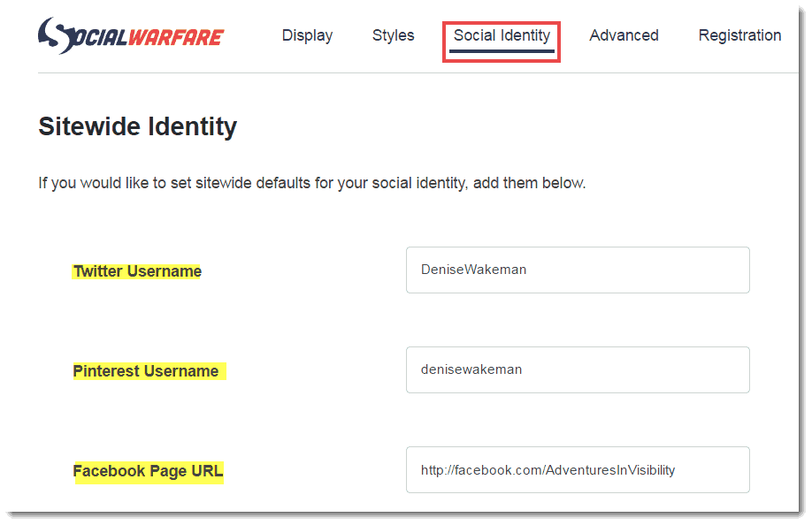This screenshot has width=812, height=525.
Task: Select the Social Identity tab
Action: coord(502,35)
